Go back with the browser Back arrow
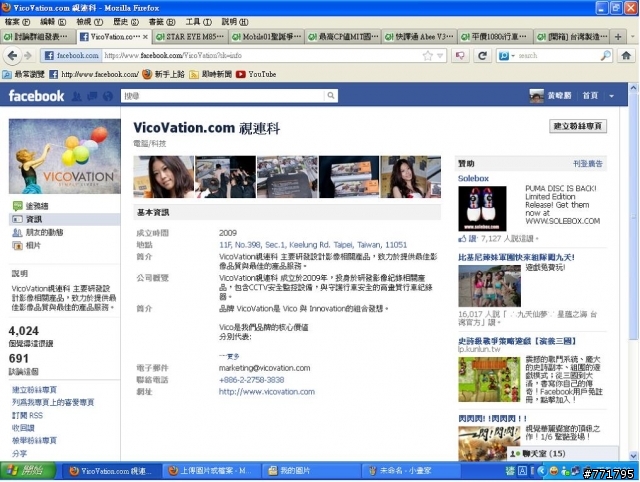The width and height of the screenshot is (640, 482). click(x=12, y=56)
